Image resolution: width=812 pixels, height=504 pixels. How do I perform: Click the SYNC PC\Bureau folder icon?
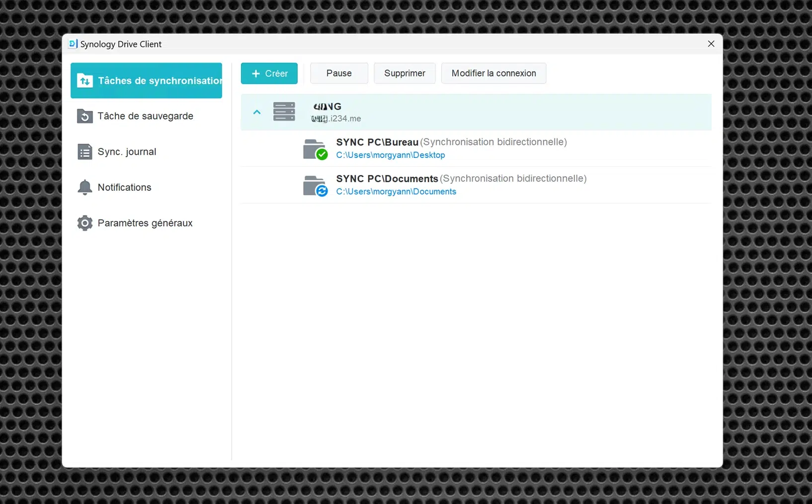click(x=316, y=149)
